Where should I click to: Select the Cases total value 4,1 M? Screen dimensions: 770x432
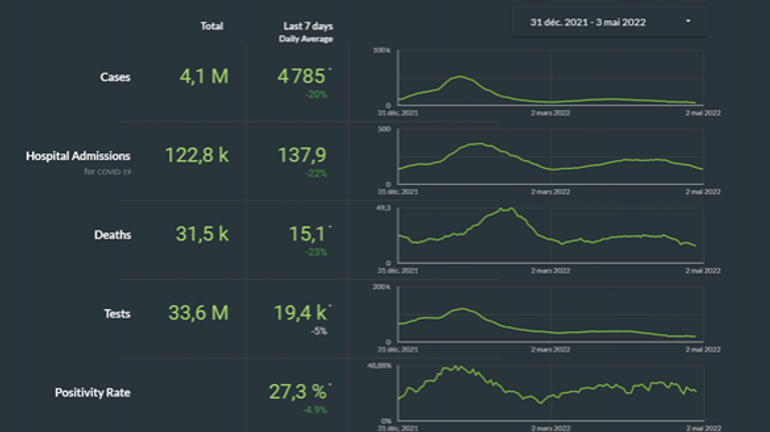coord(204,76)
